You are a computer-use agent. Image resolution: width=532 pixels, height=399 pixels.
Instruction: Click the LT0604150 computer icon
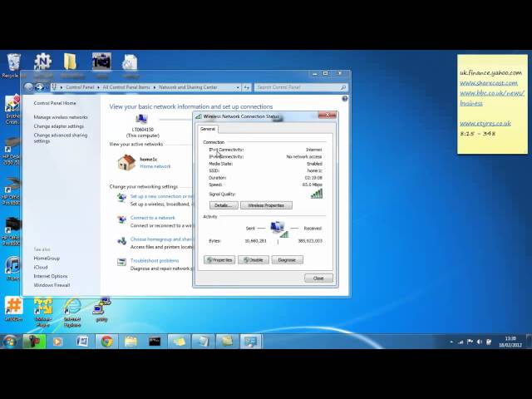141,119
